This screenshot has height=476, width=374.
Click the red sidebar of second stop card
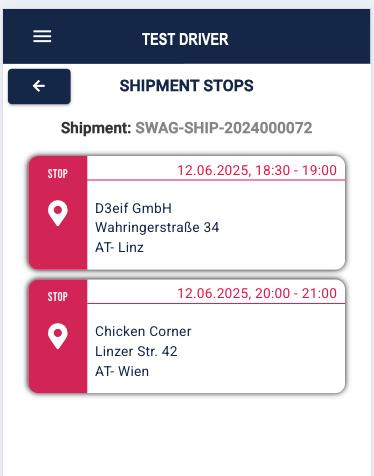pos(58,336)
